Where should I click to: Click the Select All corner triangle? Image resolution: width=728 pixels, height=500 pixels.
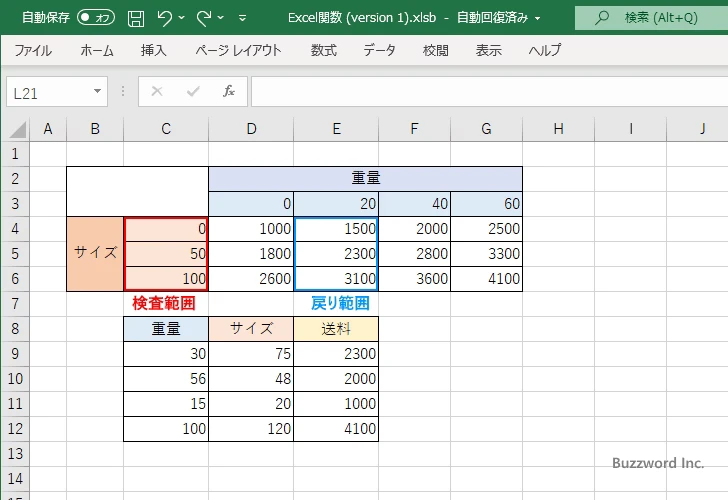(16, 129)
